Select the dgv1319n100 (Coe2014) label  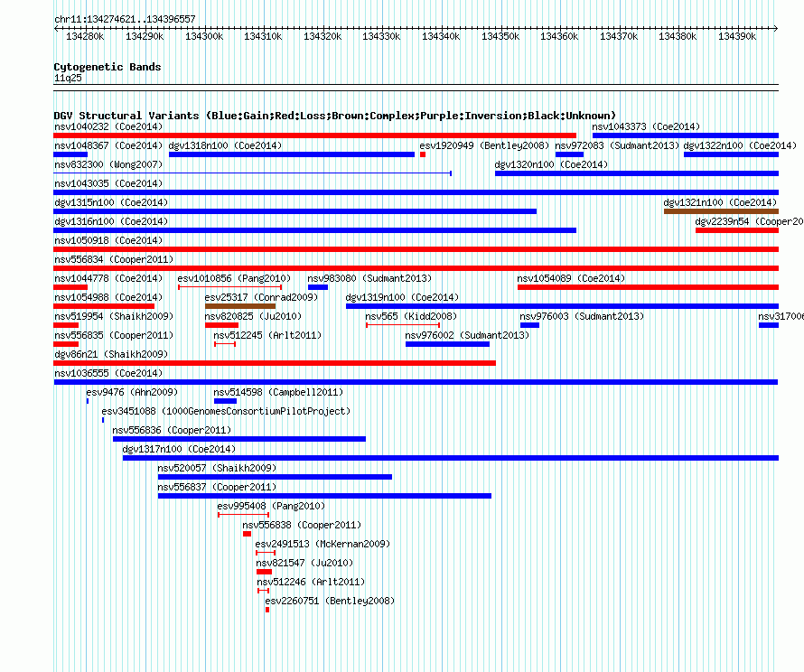click(x=402, y=297)
